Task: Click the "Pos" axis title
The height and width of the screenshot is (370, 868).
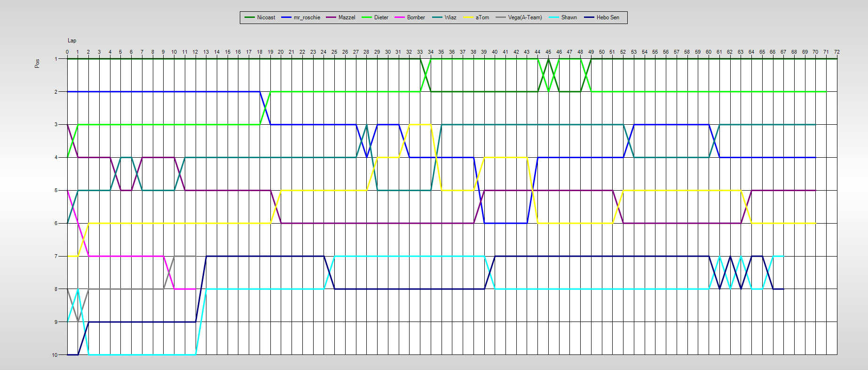Action: tap(37, 64)
